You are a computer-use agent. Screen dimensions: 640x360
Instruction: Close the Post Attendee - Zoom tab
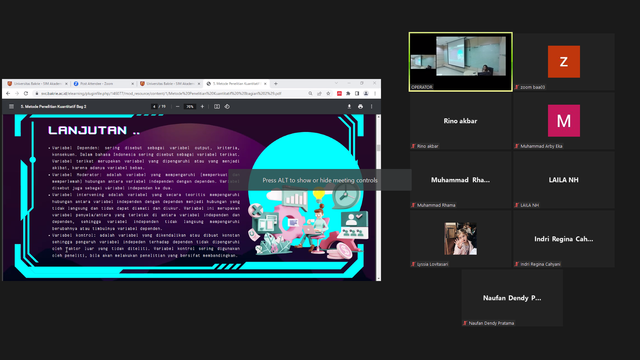(132, 84)
